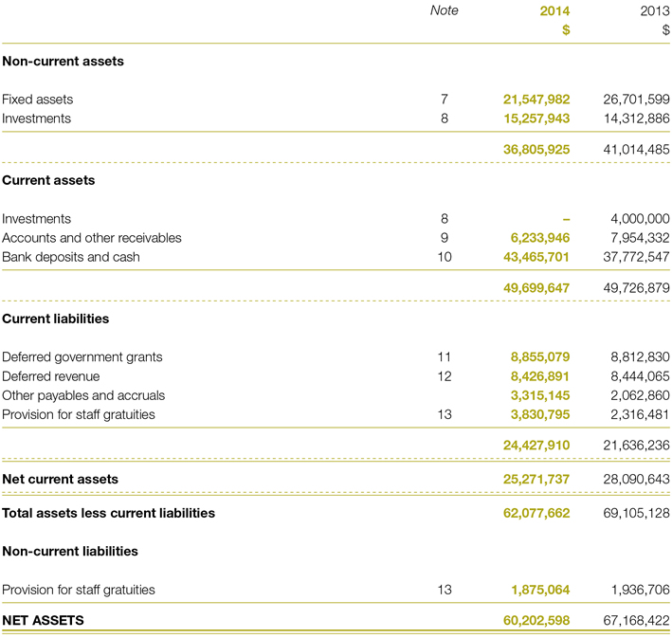The width and height of the screenshot is (672, 638).
Task: Click Other payables 2014 value 3,315,145
Action: [x=540, y=395]
